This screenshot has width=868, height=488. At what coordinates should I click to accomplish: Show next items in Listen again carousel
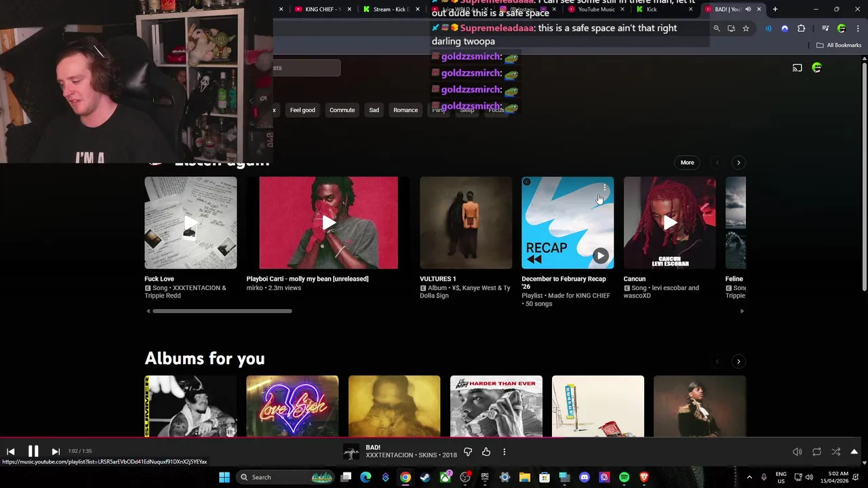[738, 163]
